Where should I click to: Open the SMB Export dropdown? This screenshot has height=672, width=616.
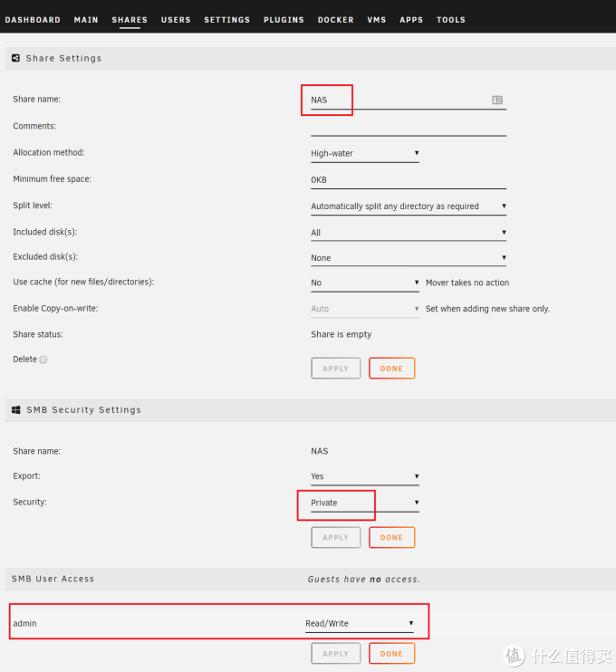(x=365, y=476)
